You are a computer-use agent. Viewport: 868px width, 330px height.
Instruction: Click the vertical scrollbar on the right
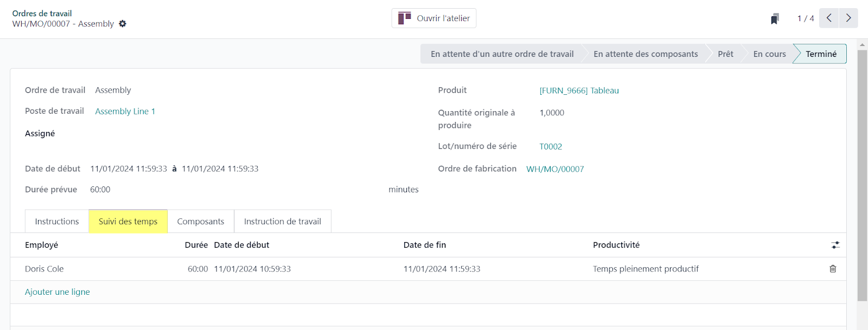pos(862,173)
